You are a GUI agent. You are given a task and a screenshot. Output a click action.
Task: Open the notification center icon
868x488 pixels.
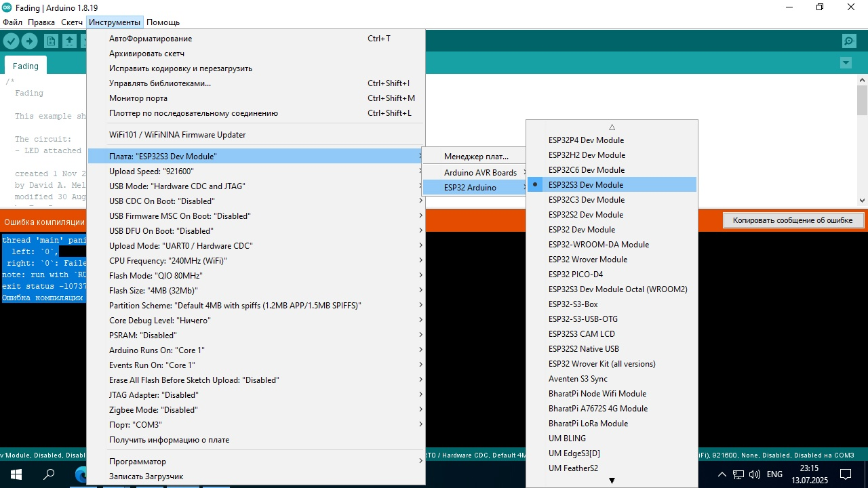pos(846,474)
